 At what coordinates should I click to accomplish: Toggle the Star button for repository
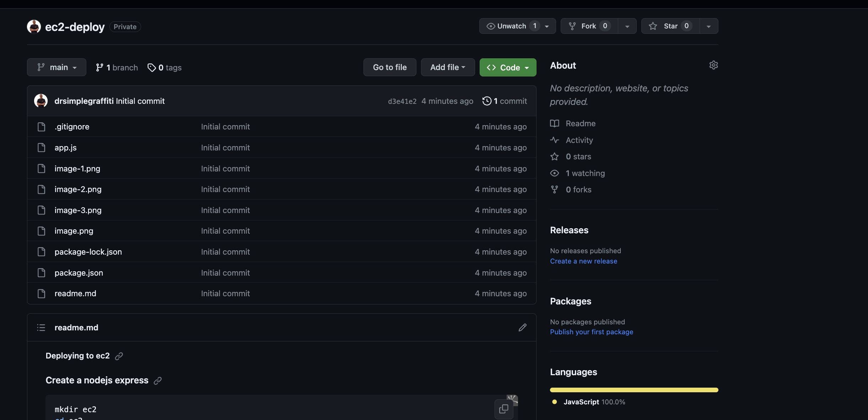tap(670, 26)
